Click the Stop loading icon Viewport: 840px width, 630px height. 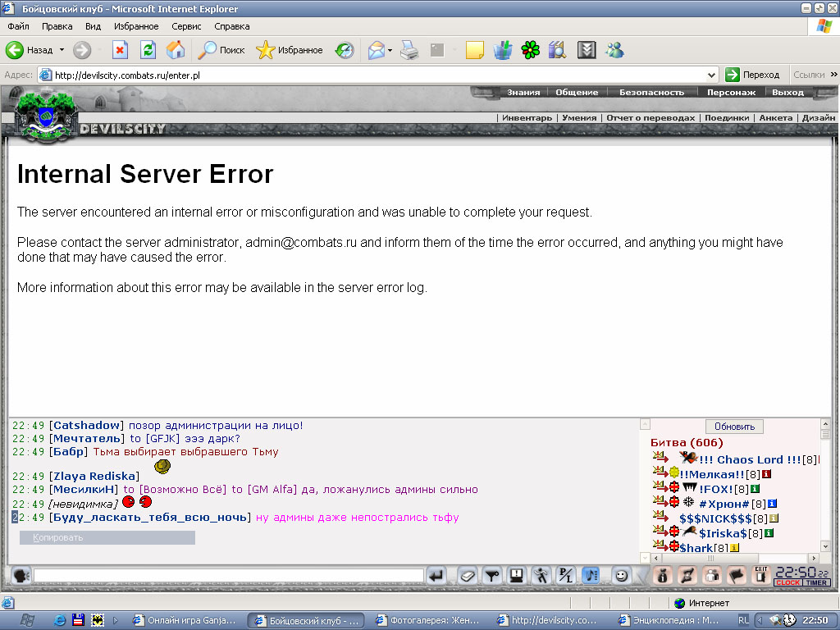pos(120,50)
